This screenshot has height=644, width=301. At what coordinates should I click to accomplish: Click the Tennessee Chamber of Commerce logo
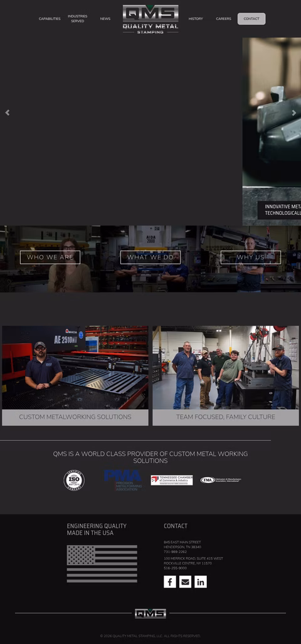(x=171, y=480)
